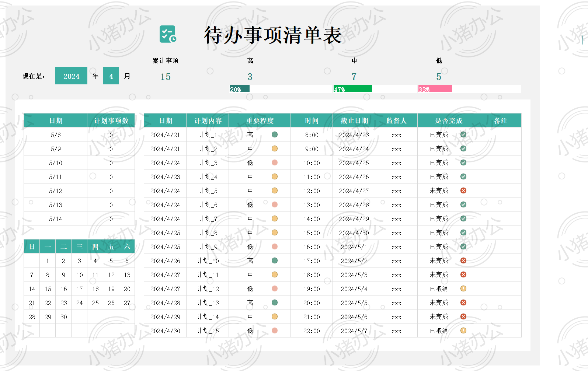Click completed check icon in 计划_6 row
Viewport: 588px width, 371px height.
pyautogui.click(x=463, y=204)
